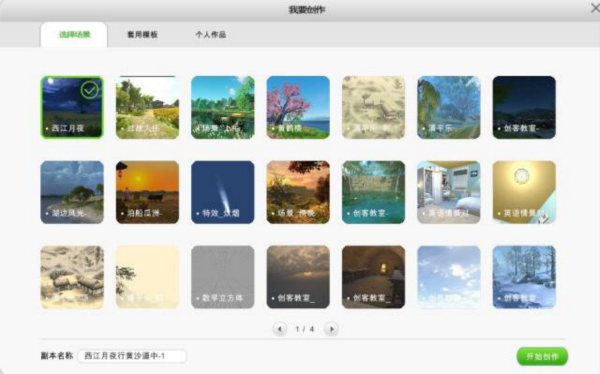Go to the next page of scenes
The width and height of the screenshot is (600, 374).
coord(331,329)
